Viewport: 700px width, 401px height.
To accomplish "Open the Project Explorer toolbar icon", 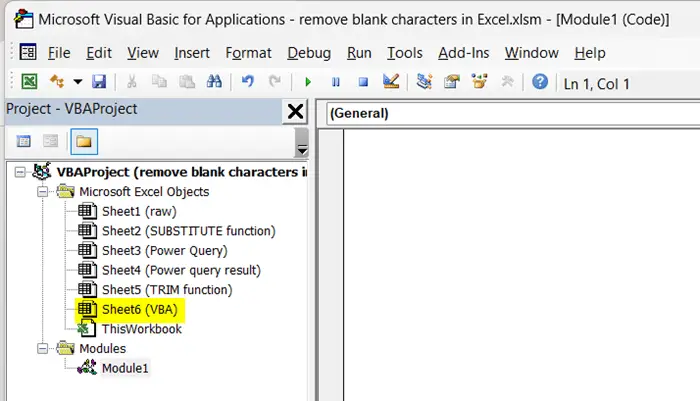I will (x=424, y=82).
